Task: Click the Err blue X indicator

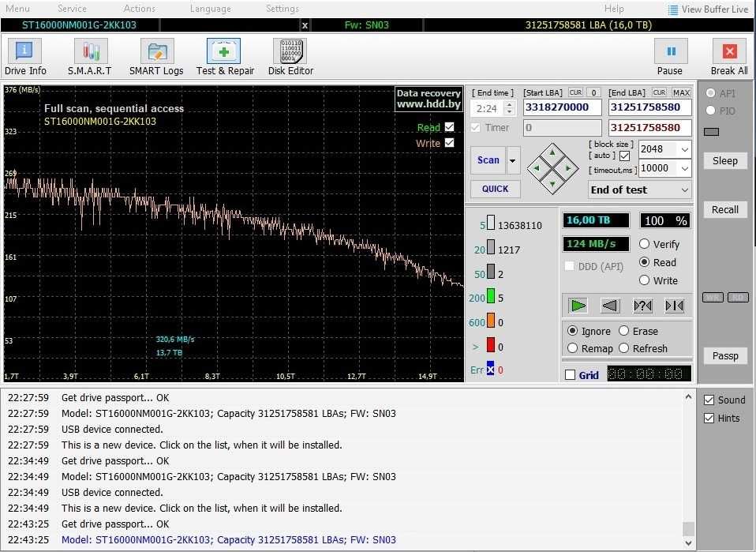Action: [490, 369]
